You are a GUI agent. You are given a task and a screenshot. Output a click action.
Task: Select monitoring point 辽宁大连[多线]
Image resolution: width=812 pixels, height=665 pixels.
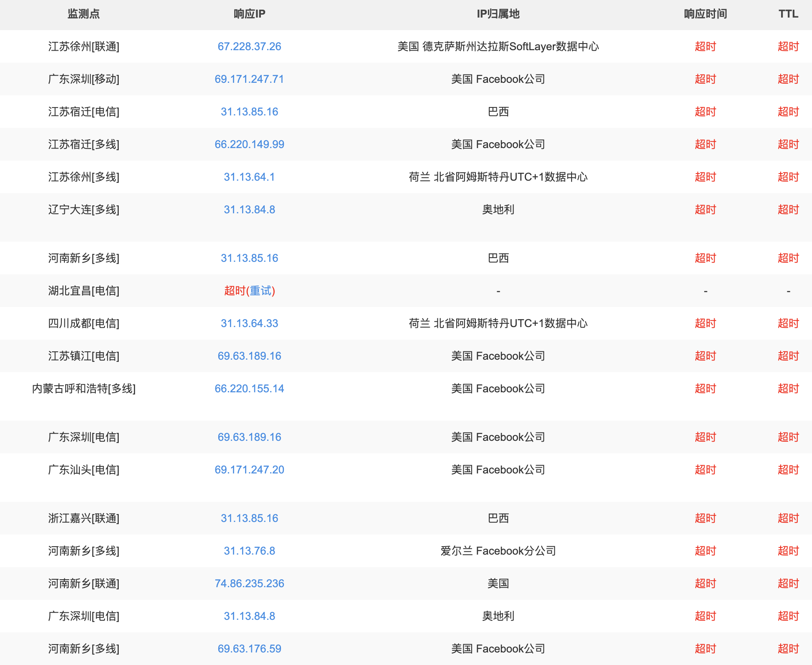pos(84,210)
